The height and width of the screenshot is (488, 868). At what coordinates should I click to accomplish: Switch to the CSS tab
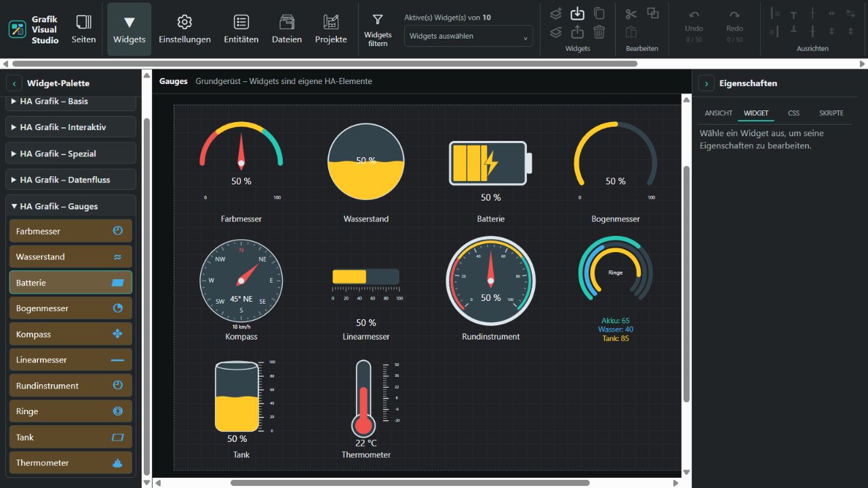(793, 113)
